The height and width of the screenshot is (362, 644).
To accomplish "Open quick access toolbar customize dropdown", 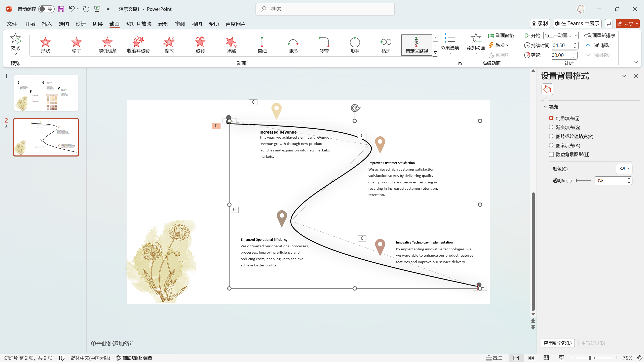I will 108,9.
